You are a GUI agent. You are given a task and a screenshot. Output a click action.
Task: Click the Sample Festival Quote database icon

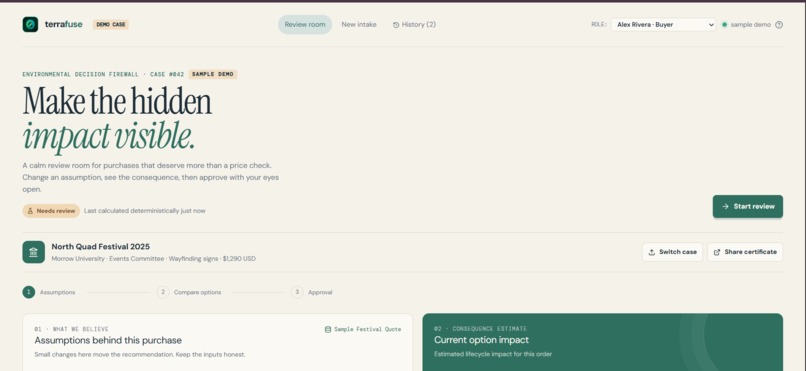coord(328,329)
